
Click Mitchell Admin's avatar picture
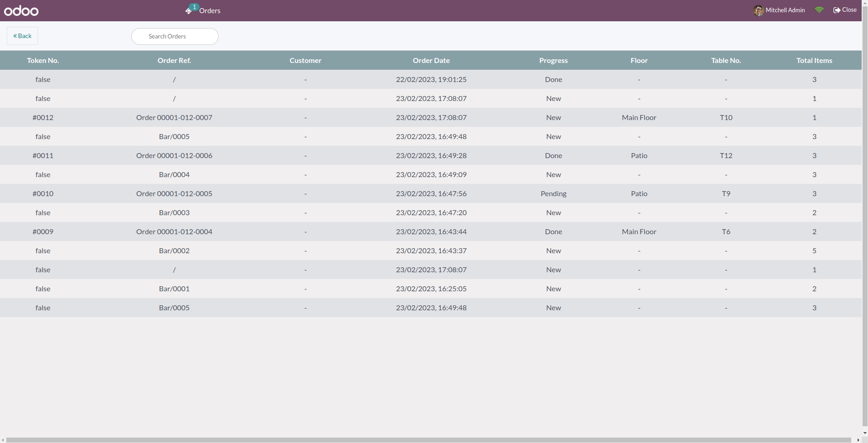click(x=758, y=10)
